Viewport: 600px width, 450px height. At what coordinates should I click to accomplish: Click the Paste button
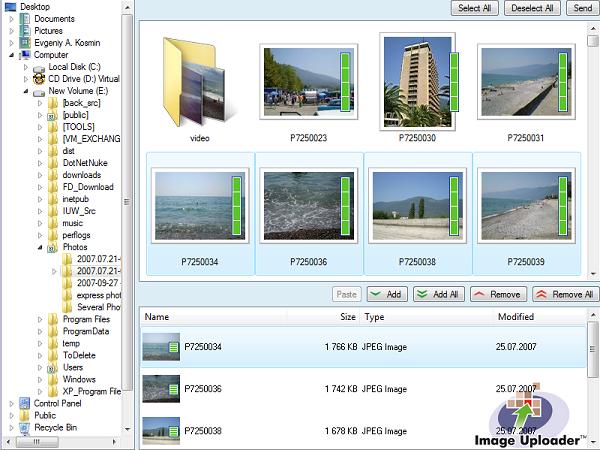346,294
